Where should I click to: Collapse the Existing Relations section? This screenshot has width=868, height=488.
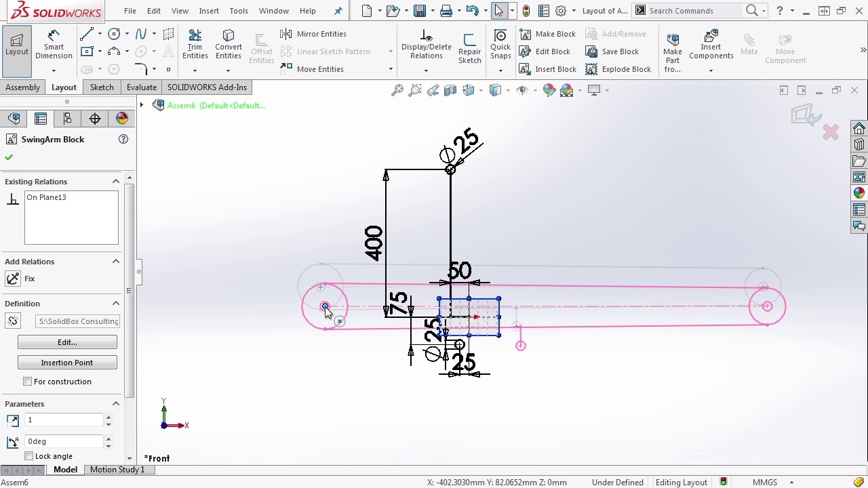tap(116, 182)
